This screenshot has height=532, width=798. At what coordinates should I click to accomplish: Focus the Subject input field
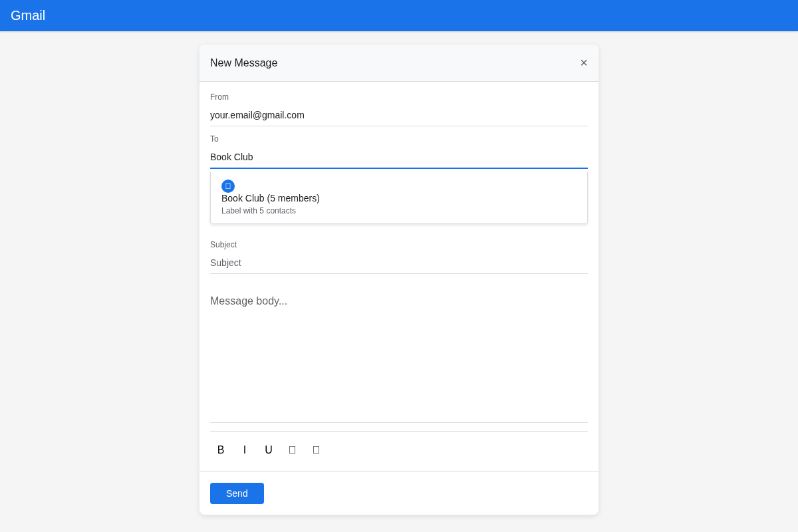(399, 263)
